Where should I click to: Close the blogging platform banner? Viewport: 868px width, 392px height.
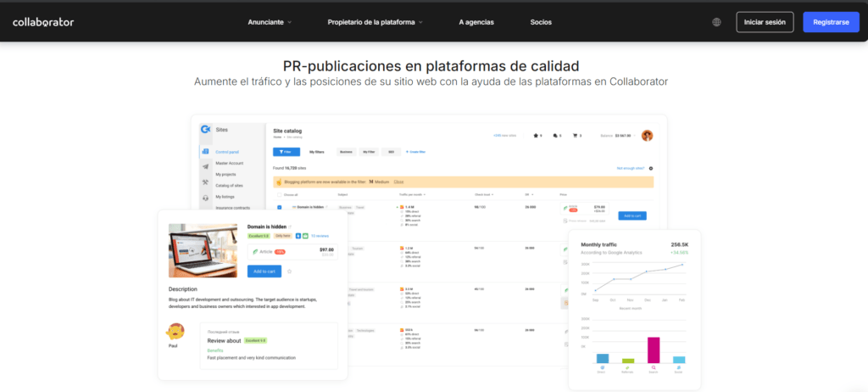pos(398,182)
